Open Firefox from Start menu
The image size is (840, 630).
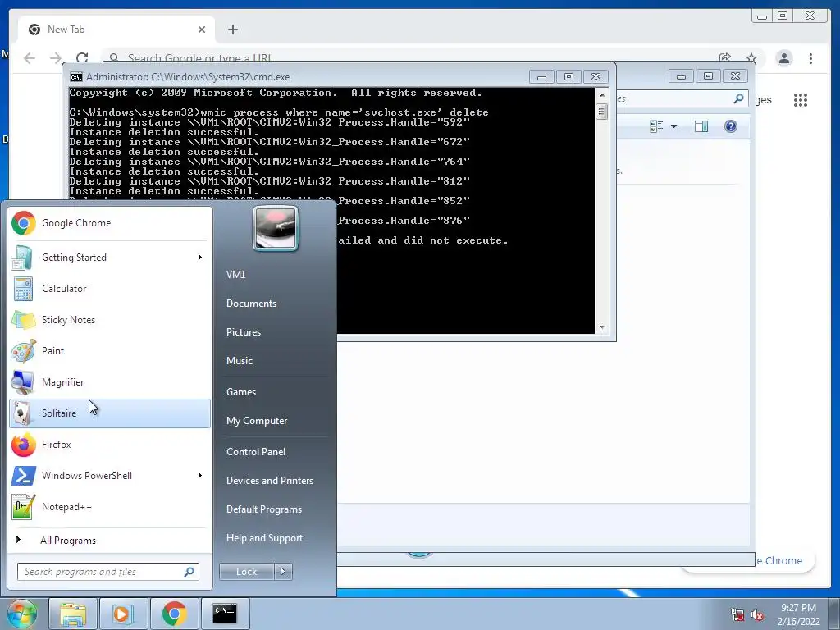click(x=110, y=444)
